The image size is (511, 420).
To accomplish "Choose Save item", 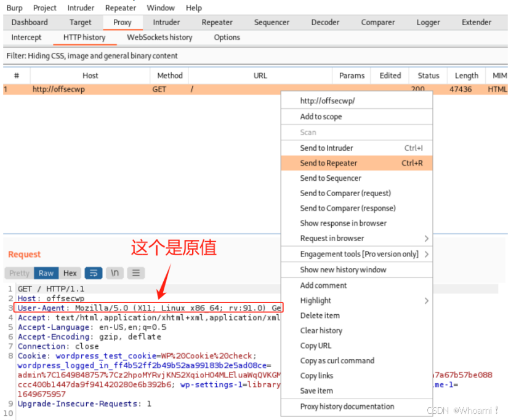I will click(357, 390).
